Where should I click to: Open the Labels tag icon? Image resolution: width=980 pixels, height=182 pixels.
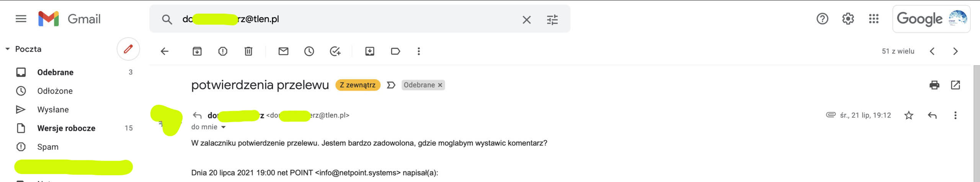[395, 51]
